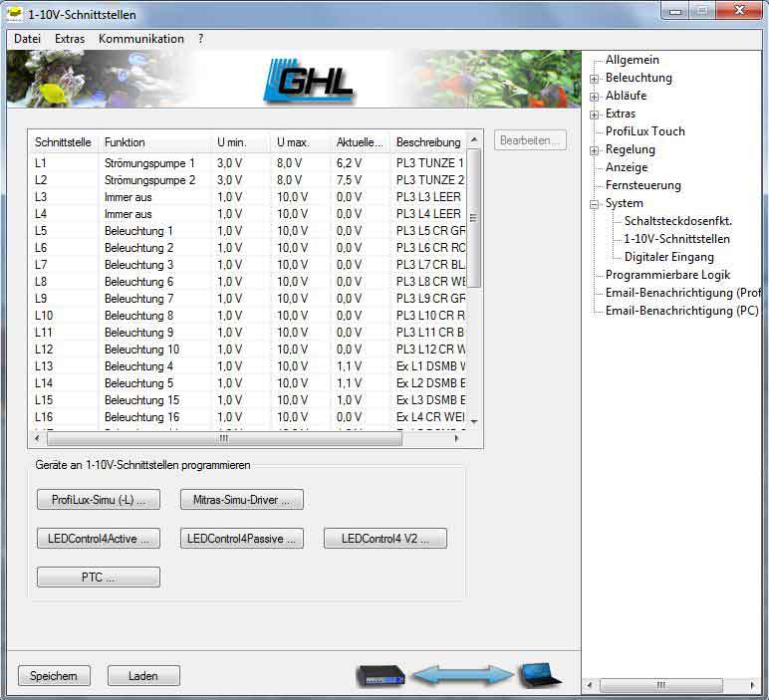Click the ProfiLux controller device icon
The height and width of the screenshot is (700, 769).
[381, 675]
